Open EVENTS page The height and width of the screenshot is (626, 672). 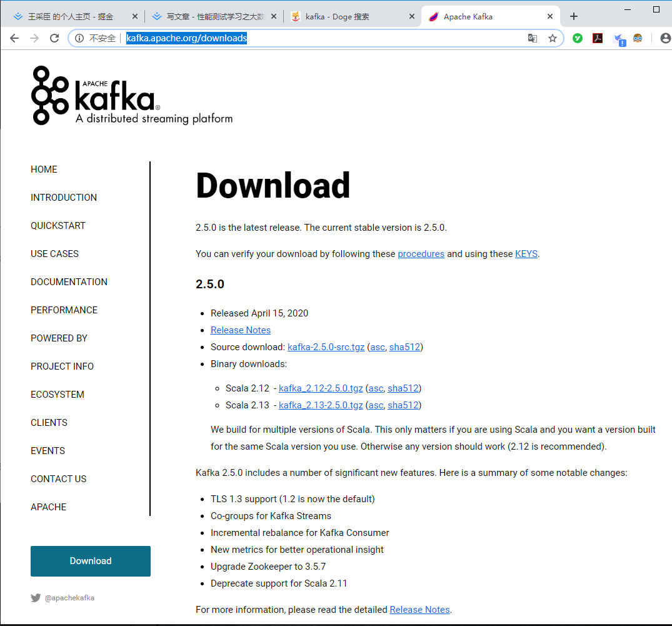pyautogui.click(x=48, y=451)
